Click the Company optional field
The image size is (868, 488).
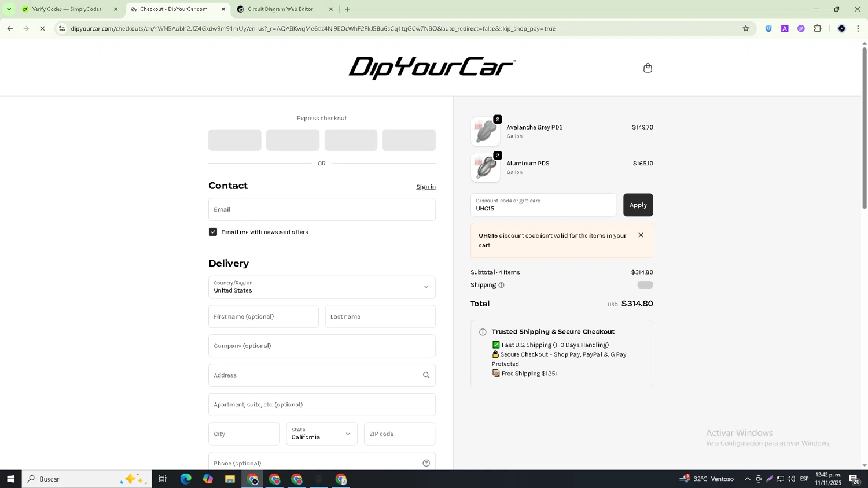pyautogui.click(x=322, y=346)
